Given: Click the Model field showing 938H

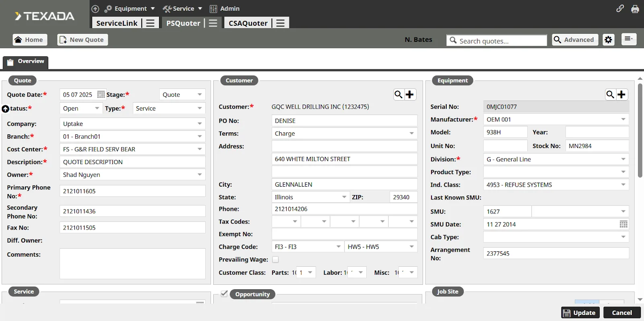Looking at the screenshot, I should coord(505,132).
